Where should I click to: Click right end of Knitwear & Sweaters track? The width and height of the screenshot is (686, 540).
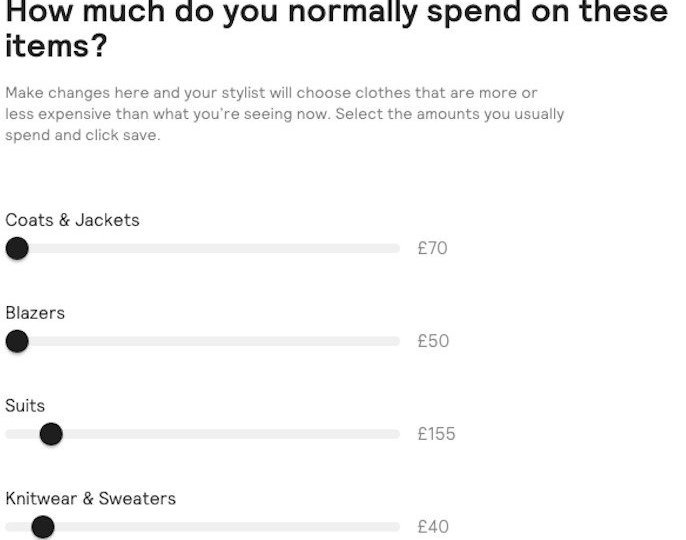pos(394,527)
